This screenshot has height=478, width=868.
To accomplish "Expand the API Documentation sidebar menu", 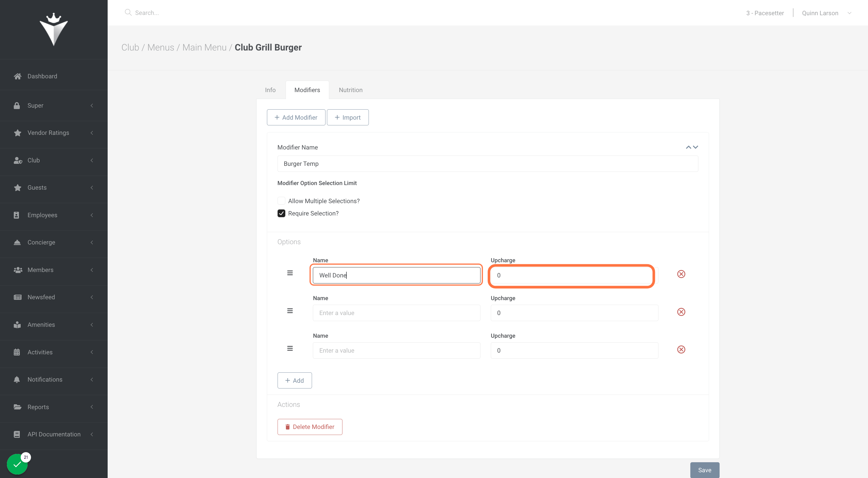I will (x=54, y=434).
